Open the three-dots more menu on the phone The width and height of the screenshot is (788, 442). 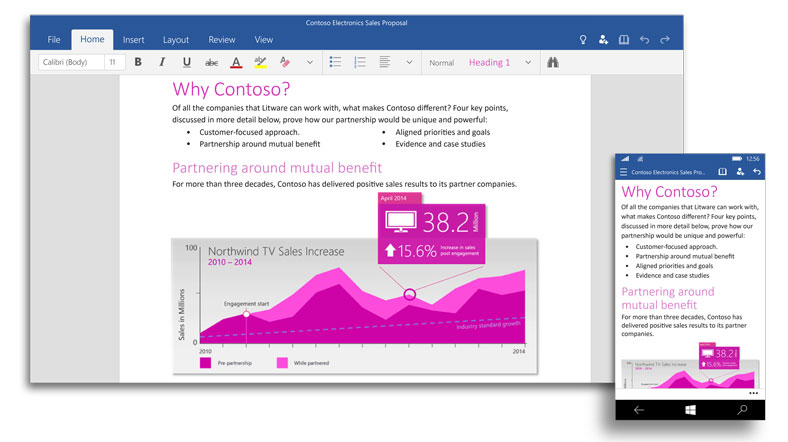point(753,393)
